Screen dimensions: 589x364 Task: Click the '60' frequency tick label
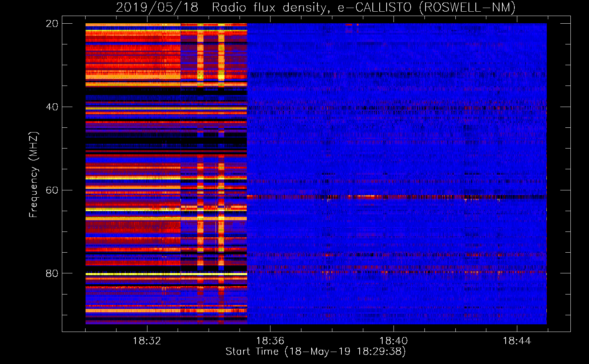52,190
